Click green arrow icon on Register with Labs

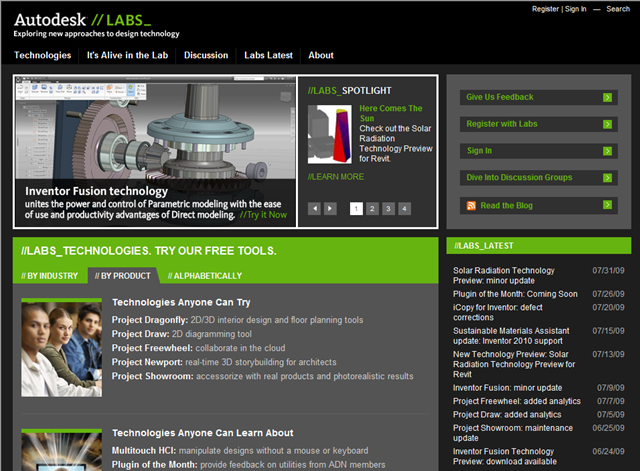(x=608, y=124)
